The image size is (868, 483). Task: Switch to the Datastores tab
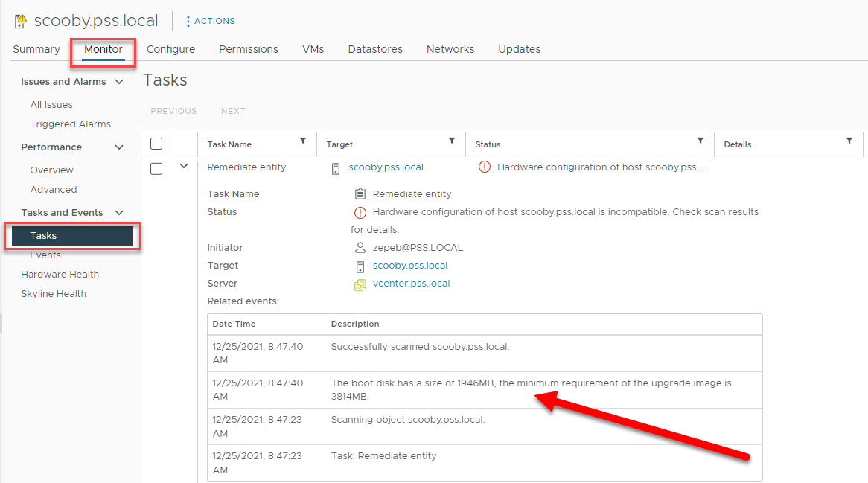click(x=374, y=49)
